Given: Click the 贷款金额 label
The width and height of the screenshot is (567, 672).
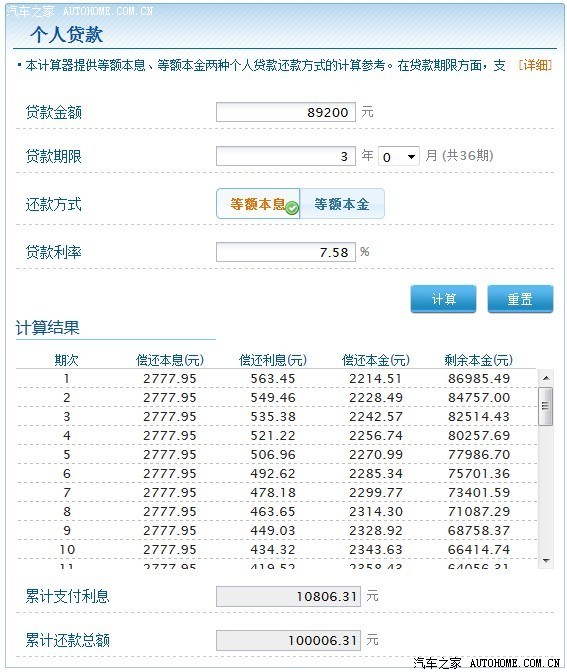Looking at the screenshot, I should (54, 112).
